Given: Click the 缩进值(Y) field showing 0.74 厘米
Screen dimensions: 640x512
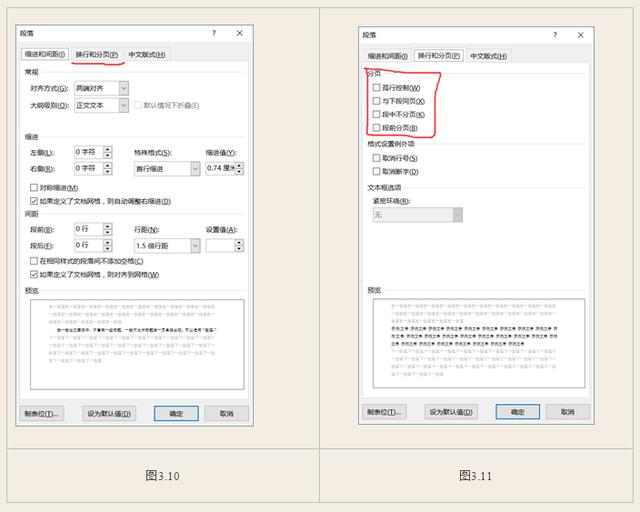Looking at the screenshot, I should click(221, 169).
